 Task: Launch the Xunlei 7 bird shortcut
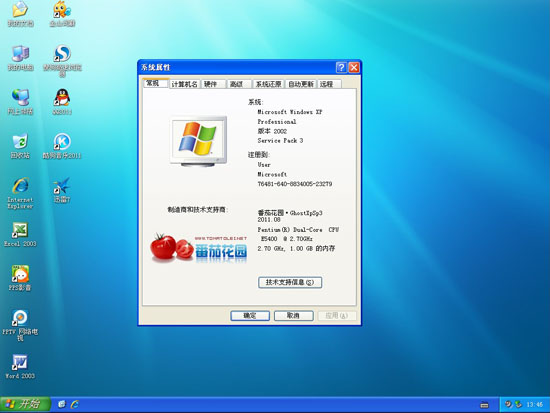click(x=62, y=190)
